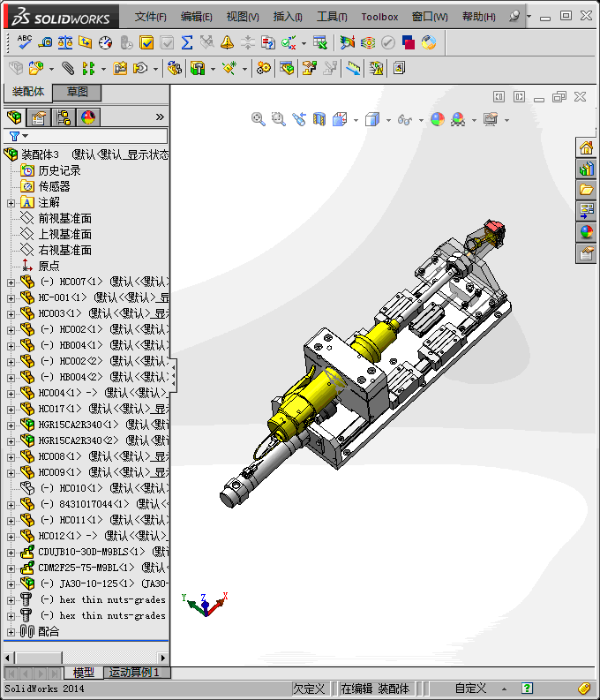Expand the 配合 mates folder
This screenshot has height=700, width=600.
point(11,632)
